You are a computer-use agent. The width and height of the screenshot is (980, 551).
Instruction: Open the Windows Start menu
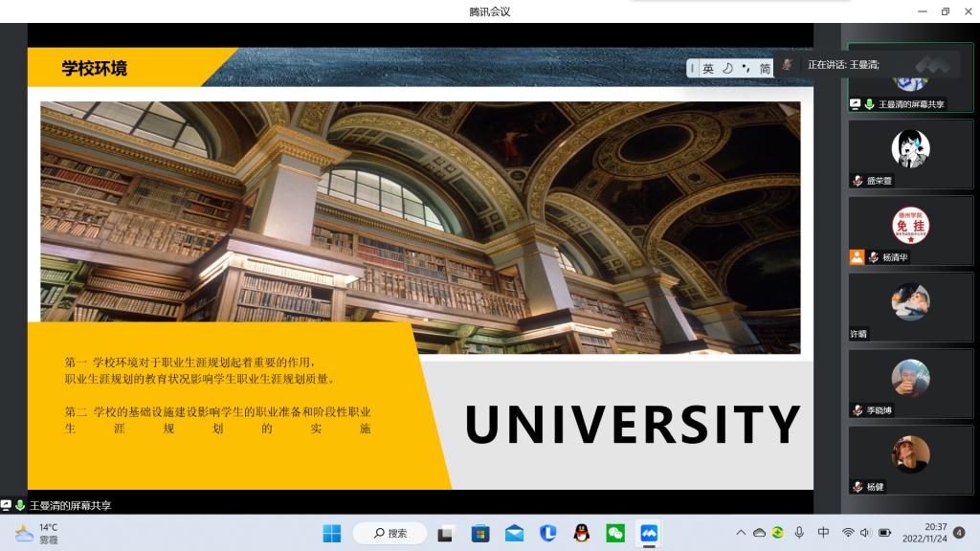pos(331,533)
